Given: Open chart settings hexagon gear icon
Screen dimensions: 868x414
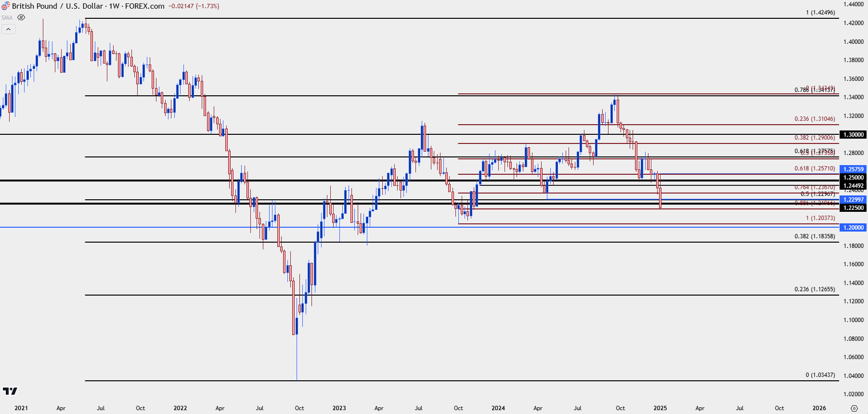Looking at the screenshot, I should pyautogui.click(x=854, y=408).
